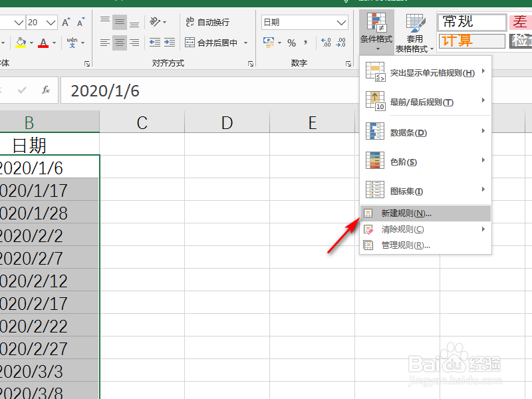Viewport: 532px width, 399px height.
Task: Click the formula bar showing 2020/1/6
Action: [x=209, y=90]
